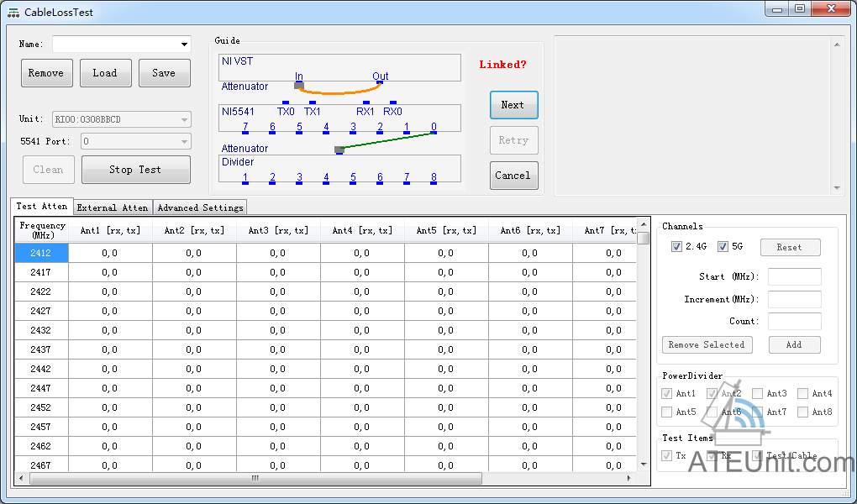Click the table's horizontal scrollbar thumb
Screen dimensions: 857x504
tap(255, 479)
